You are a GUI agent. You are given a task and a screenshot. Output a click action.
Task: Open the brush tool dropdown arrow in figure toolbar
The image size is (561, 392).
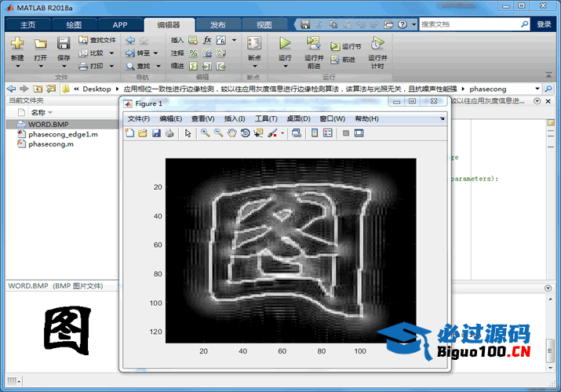point(282,133)
